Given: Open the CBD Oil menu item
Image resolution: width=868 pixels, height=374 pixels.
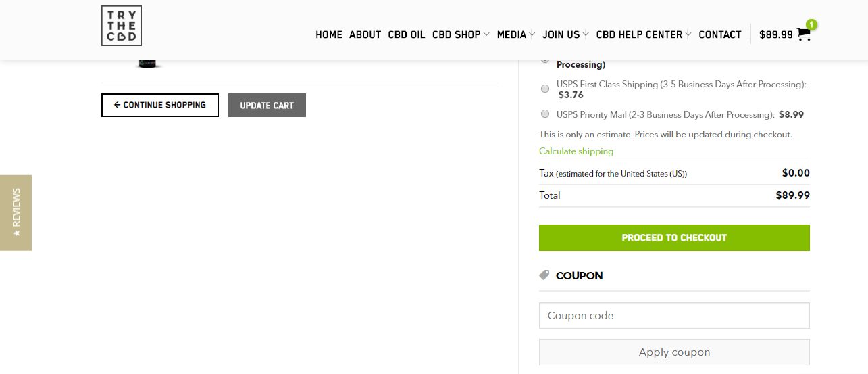Looking at the screenshot, I should (x=407, y=34).
